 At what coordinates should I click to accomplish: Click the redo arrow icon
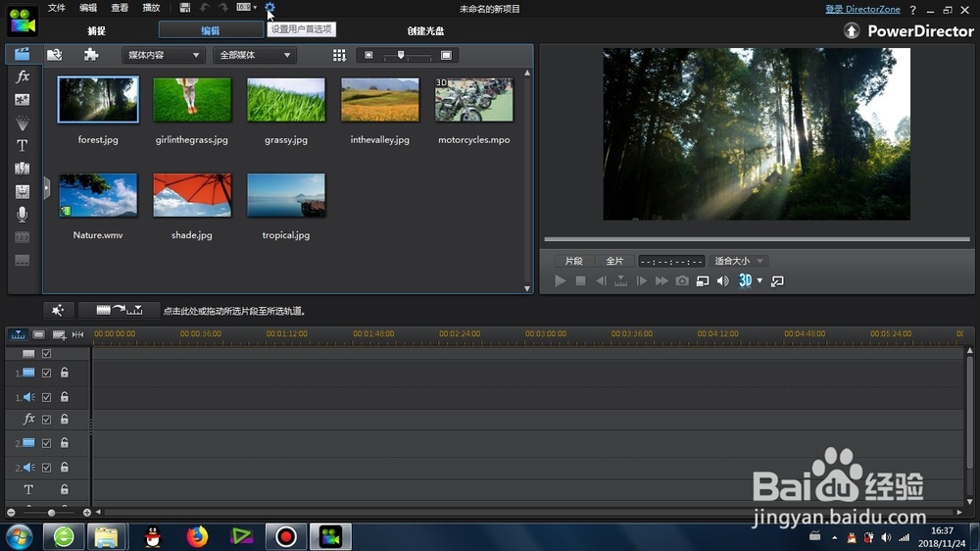click(223, 8)
